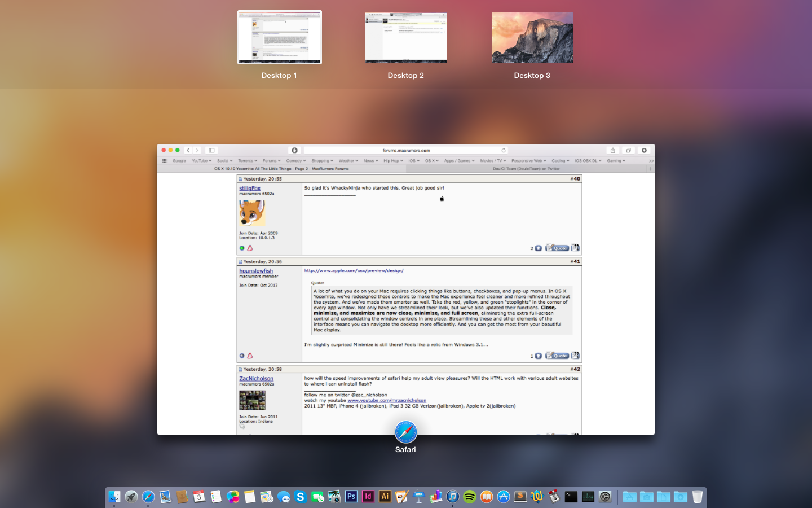Screen dimensions: 812x508
Task: Expand the Shopping bookmarks folder
Action: coord(322,161)
